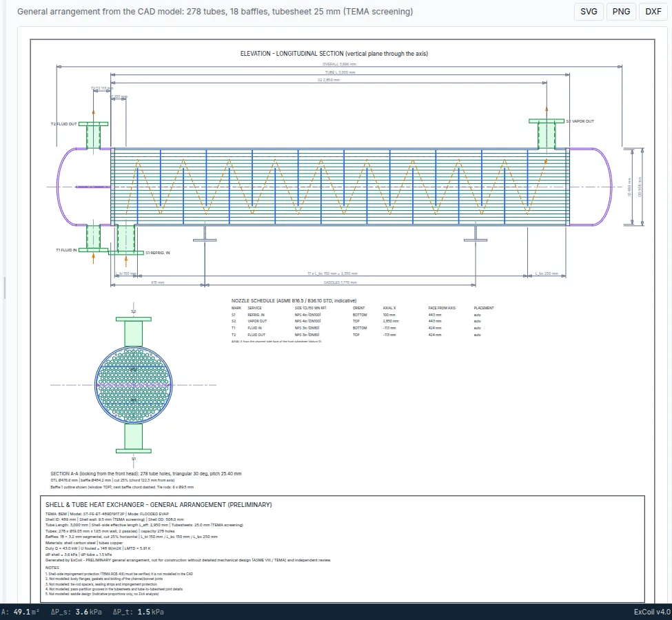Click the 'Duty Q = 43.0 kW' line
This screenshot has width=672, height=620.
(98, 548)
